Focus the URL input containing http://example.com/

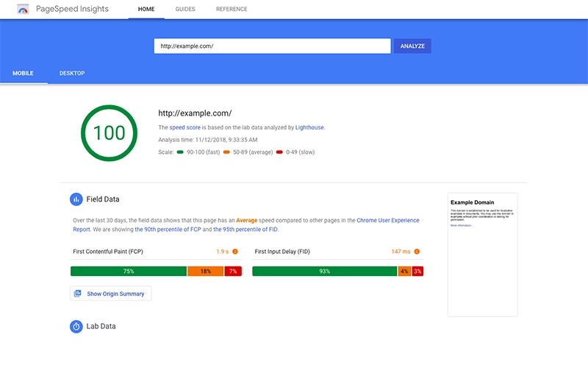coord(272,46)
